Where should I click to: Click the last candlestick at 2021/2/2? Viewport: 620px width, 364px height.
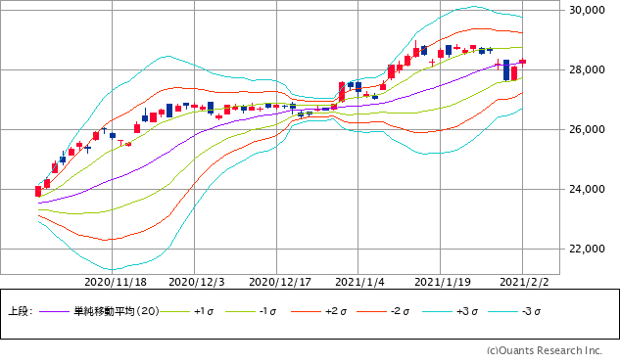pyautogui.click(x=523, y=62)
